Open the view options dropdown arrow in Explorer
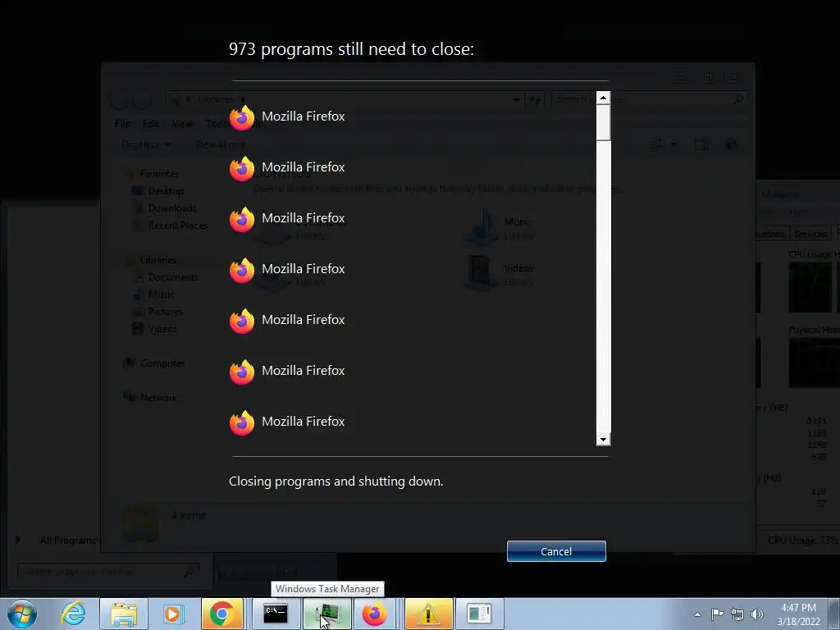 point(673,144)
